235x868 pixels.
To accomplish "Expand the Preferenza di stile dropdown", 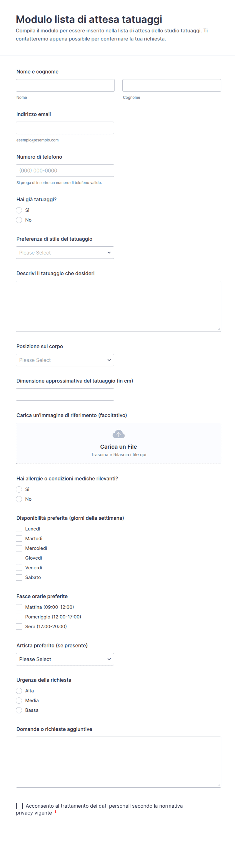I will pyautogui.click(x=65, y=253).
